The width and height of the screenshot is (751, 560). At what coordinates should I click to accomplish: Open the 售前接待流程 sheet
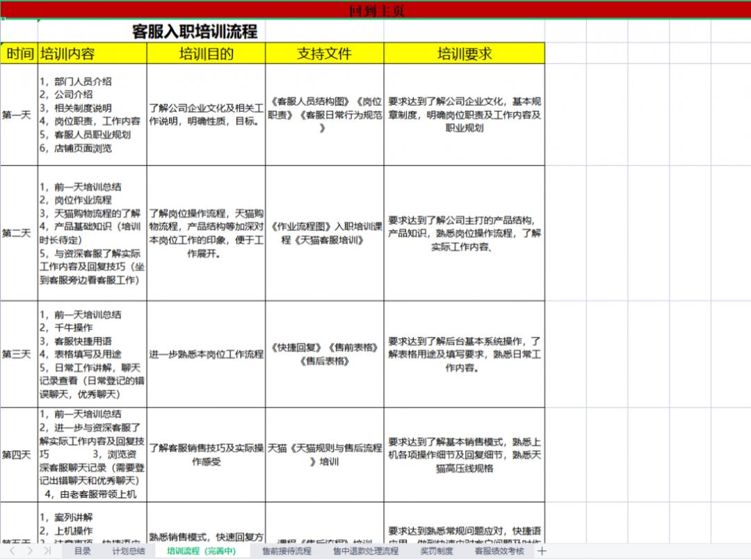288,551
